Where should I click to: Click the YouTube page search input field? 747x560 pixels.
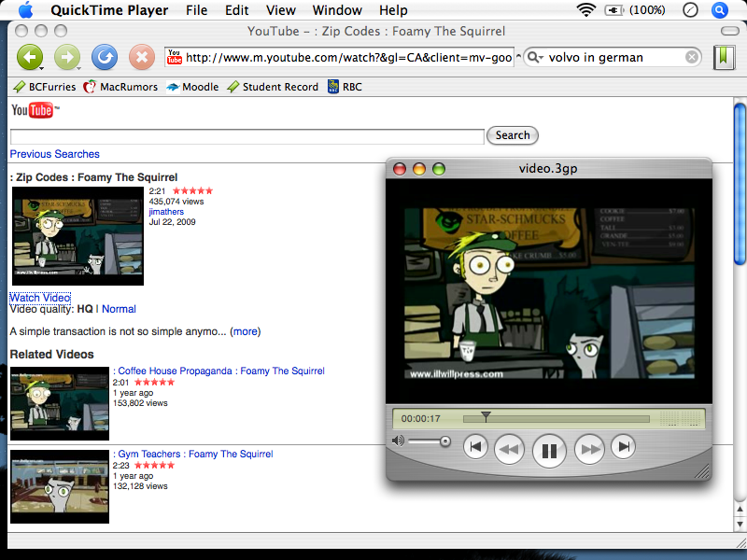pos(247,136)
